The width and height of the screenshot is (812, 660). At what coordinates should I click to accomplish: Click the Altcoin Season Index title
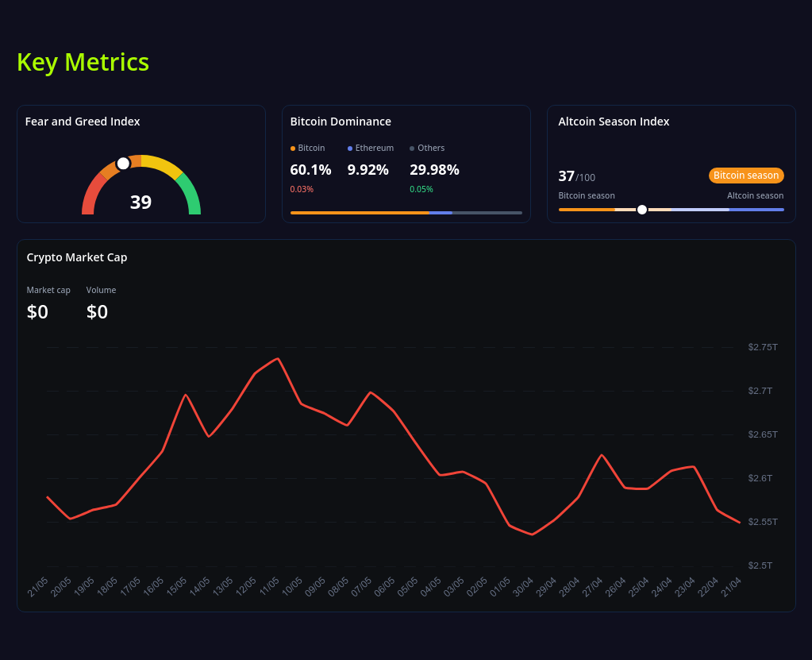614,122
